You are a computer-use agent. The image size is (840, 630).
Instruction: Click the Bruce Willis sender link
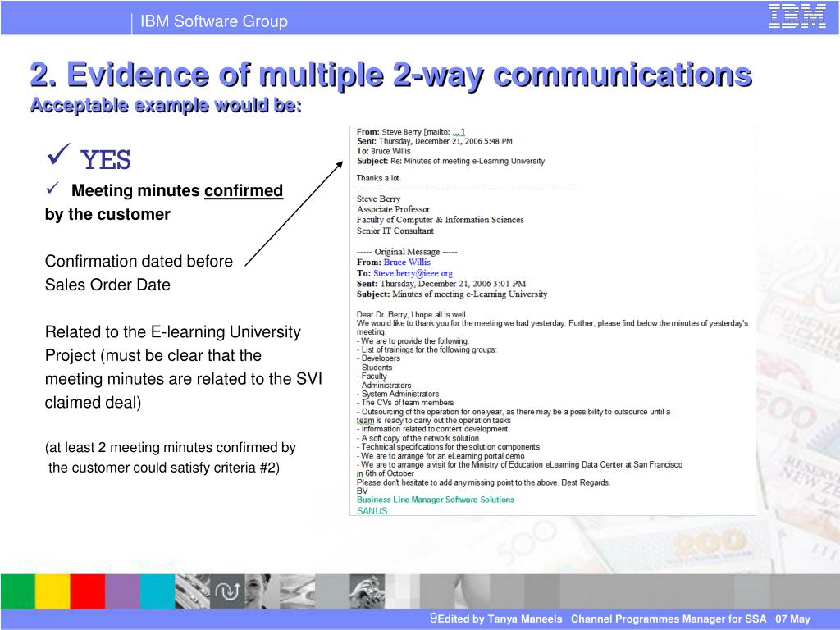(x=406, y=262)
